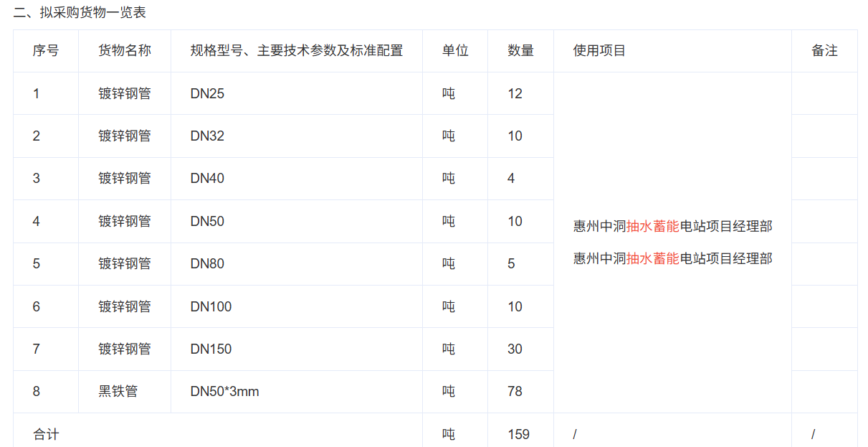Screen dimensions: 868x447
Task: Select the 货物名称 column header
Action: (125, 51)
